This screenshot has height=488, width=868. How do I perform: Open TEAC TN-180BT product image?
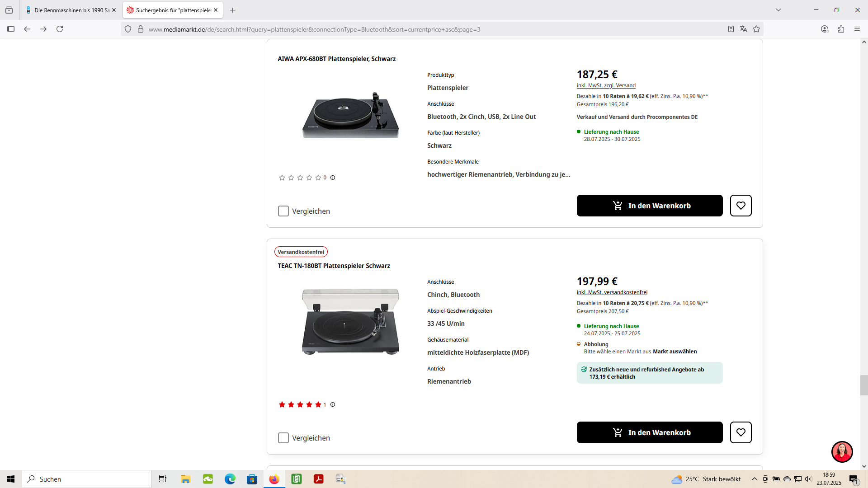point(350,322)
